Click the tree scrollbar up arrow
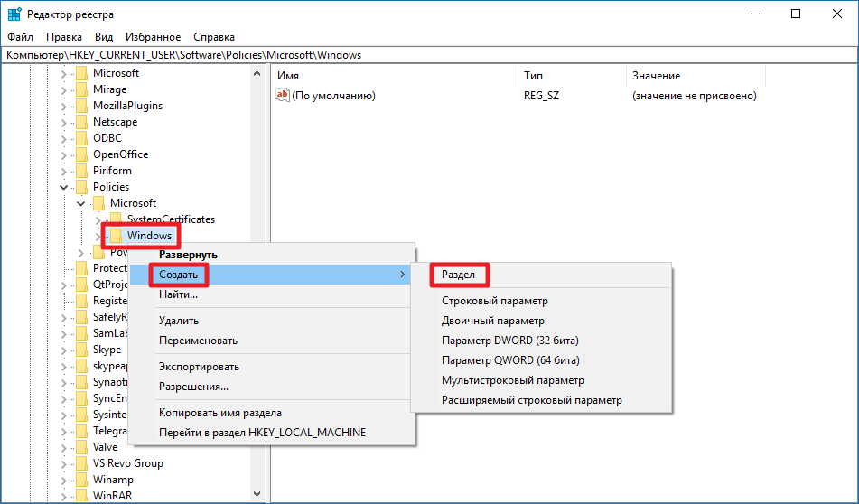The height and width of the screenshot is (504, 859). (257, 73)
